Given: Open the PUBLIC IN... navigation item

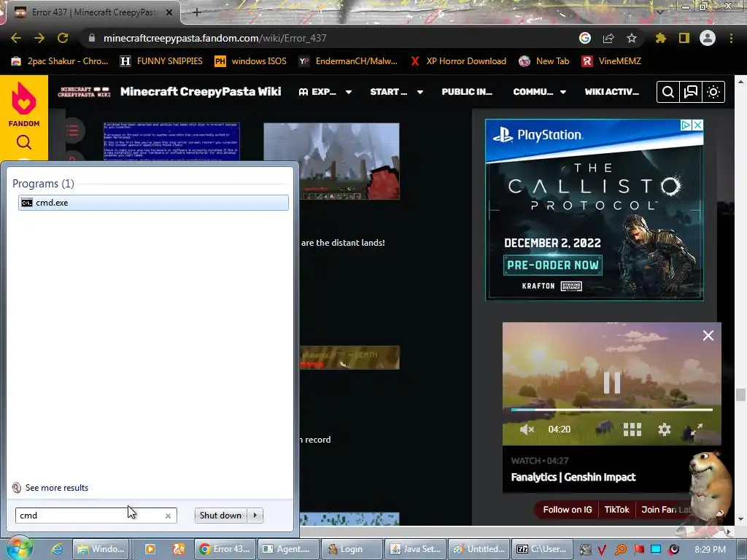Looking at the screenshot, I should (x=467, y=92).
